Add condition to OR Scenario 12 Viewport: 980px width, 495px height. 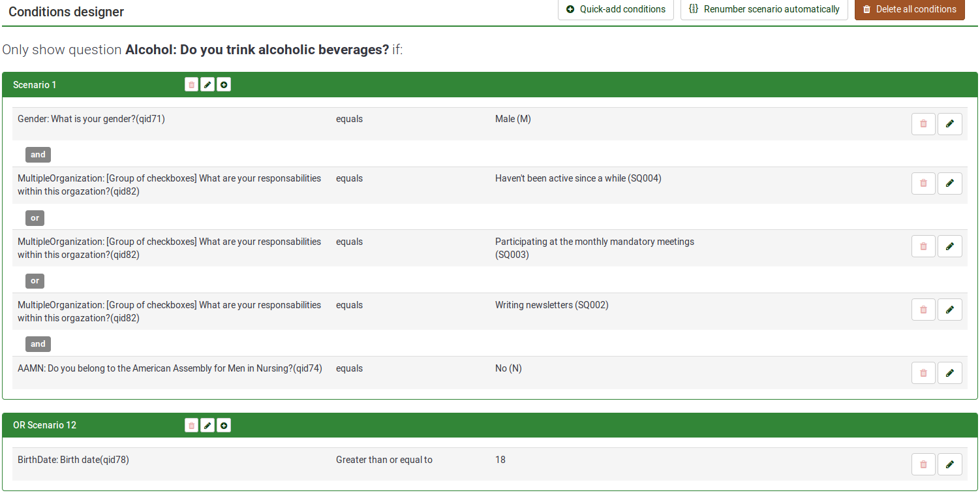pos(224,426)
